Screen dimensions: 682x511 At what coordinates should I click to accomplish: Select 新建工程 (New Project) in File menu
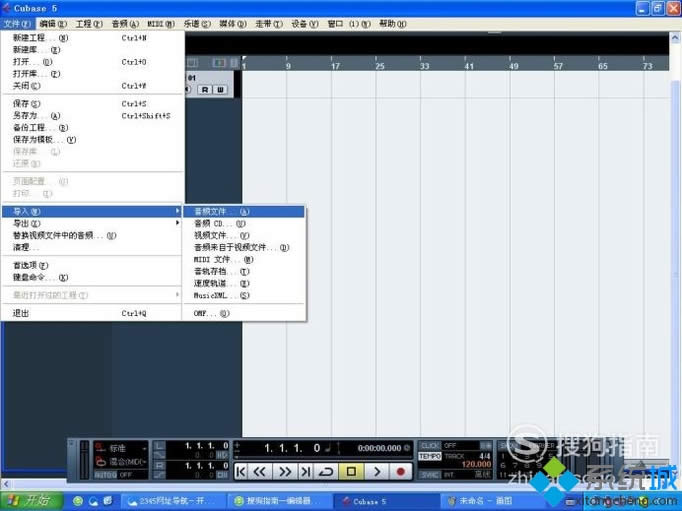91,38
